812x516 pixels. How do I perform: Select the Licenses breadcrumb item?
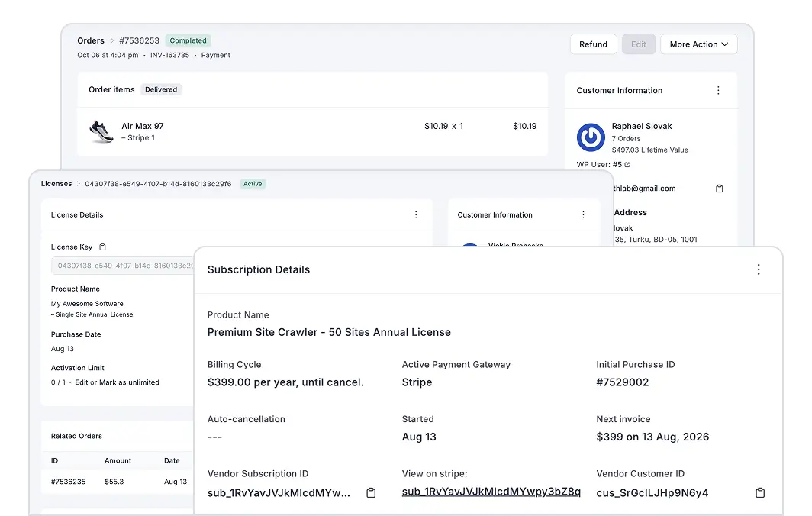56,183
